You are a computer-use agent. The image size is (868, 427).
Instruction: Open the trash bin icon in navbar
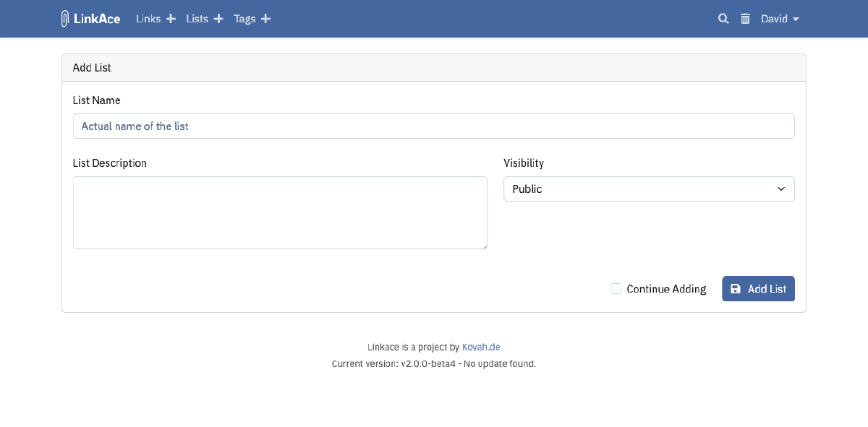click(745, 19)
